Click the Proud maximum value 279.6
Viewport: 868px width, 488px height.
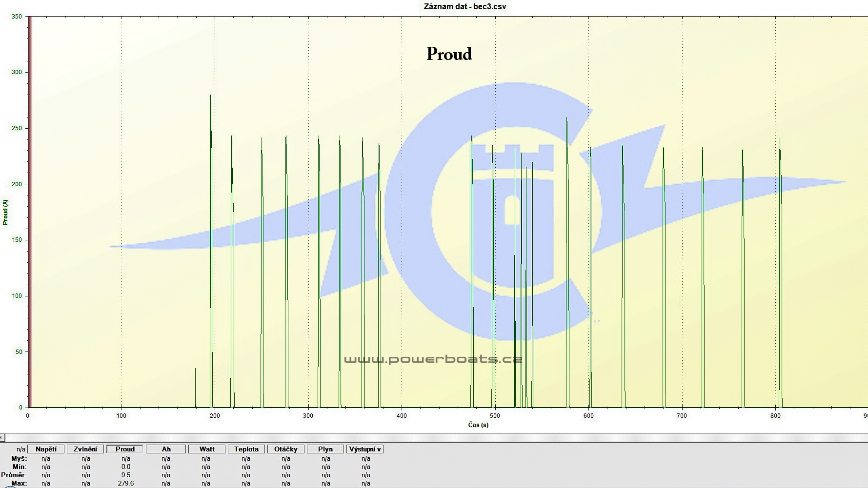coord(126,483)
